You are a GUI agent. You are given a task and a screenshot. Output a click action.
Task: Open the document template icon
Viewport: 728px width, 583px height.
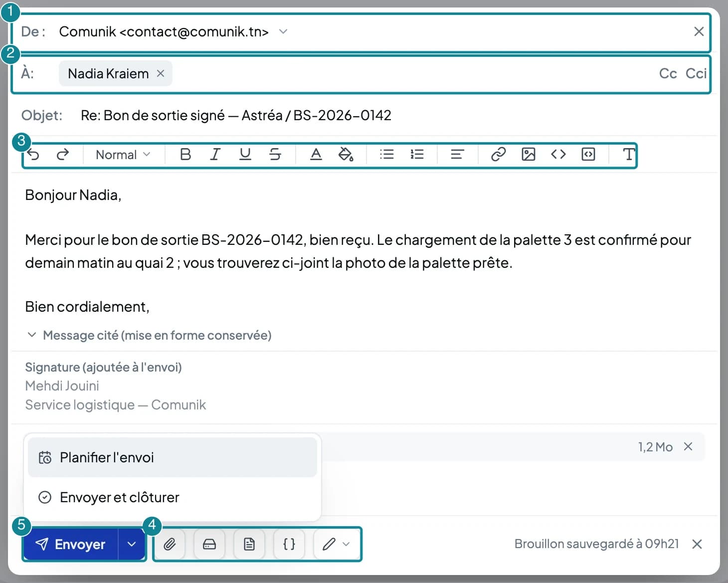[249, 544]
